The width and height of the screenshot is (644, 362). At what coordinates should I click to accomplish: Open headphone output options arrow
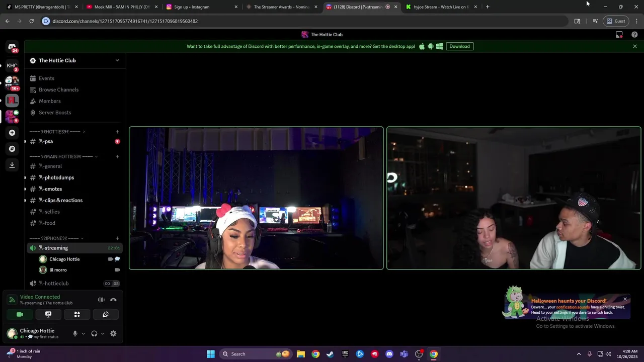(103, 333)
